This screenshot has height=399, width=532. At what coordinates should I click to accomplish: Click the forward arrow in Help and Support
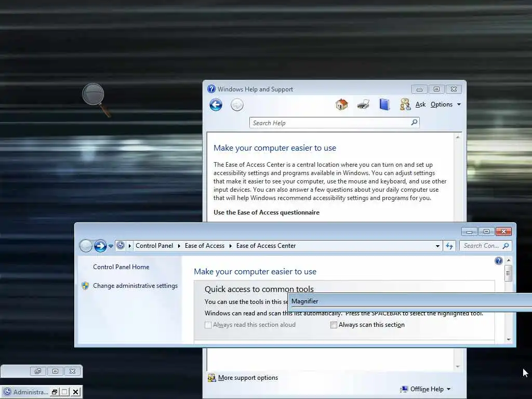[x=237, y=105]
